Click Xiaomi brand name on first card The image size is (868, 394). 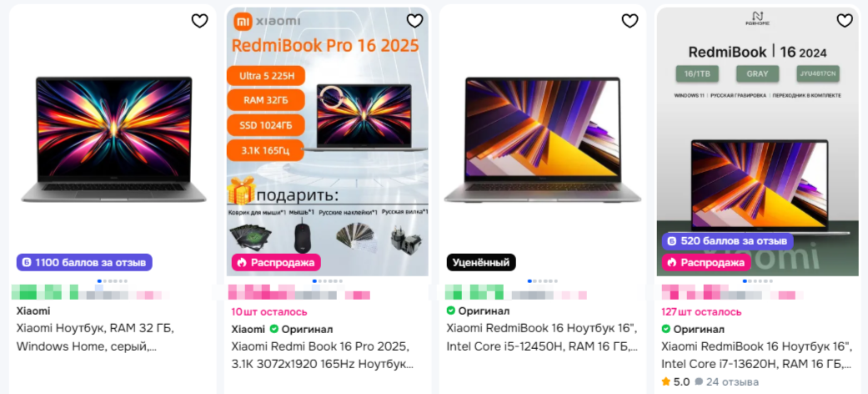(x=33, y=311)
